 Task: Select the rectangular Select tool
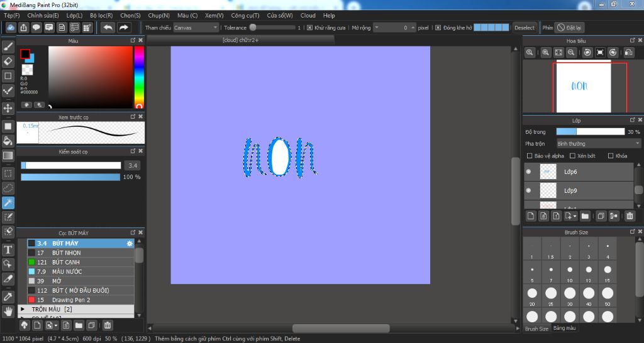click(x=8, y=173)
